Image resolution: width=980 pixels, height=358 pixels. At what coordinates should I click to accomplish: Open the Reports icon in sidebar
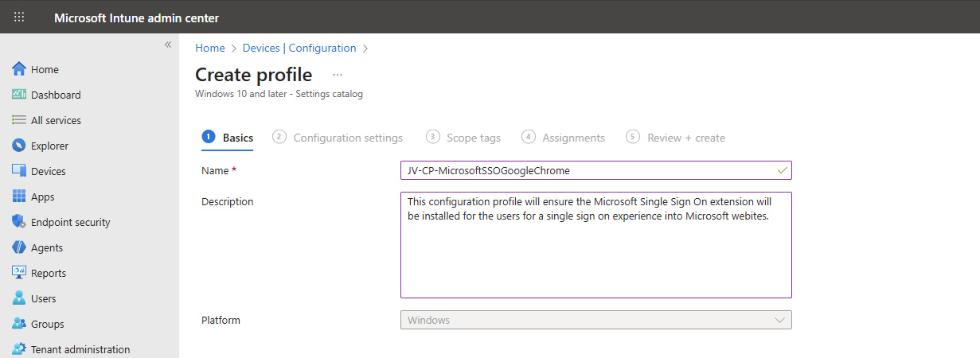(19, 273)
